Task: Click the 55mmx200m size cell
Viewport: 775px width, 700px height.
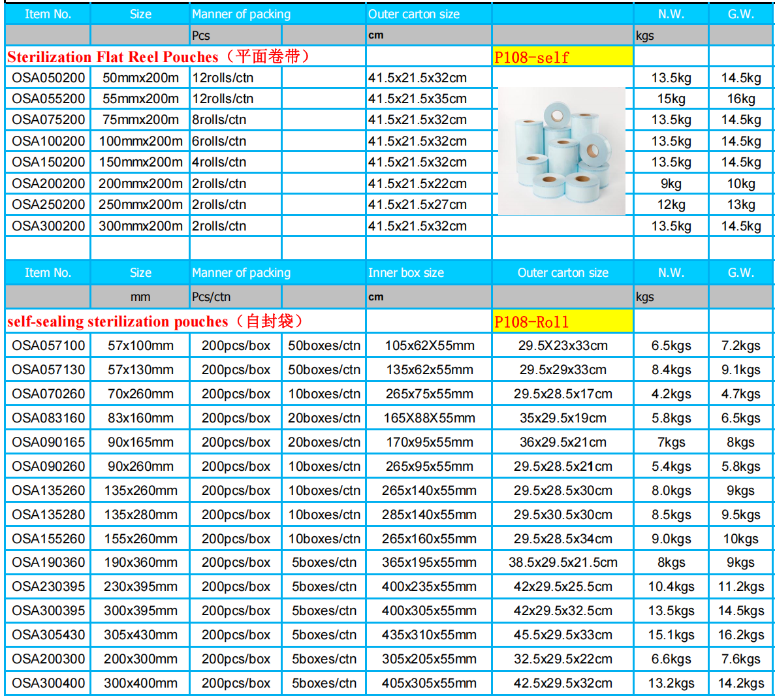Action: coord(140,99)
